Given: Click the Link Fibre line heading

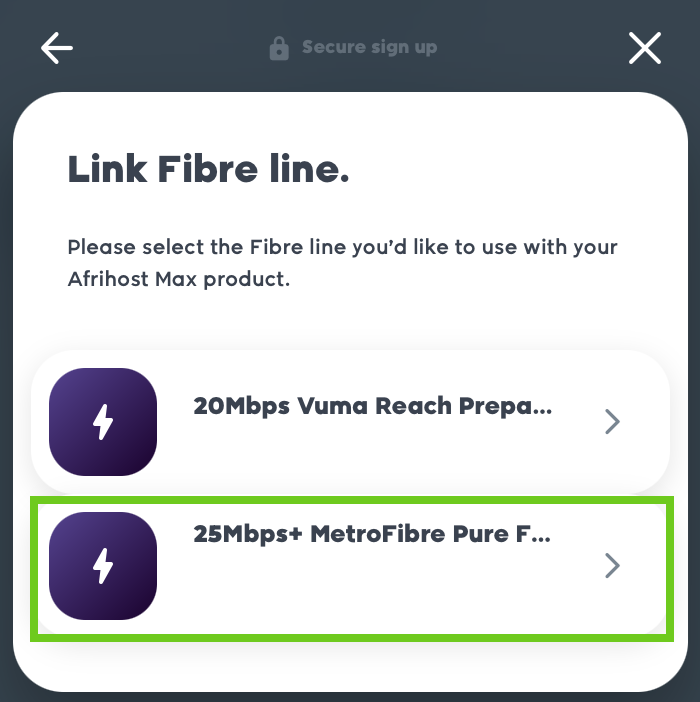Looking at the screenshot, I should pos(208,170).
